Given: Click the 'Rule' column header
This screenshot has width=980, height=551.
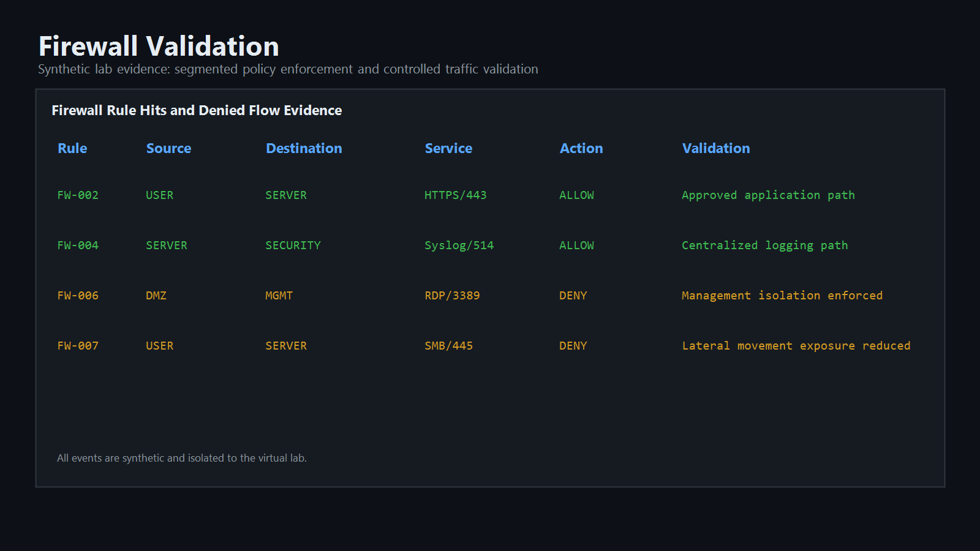Looking at the screenshot, I should point(72,148).
